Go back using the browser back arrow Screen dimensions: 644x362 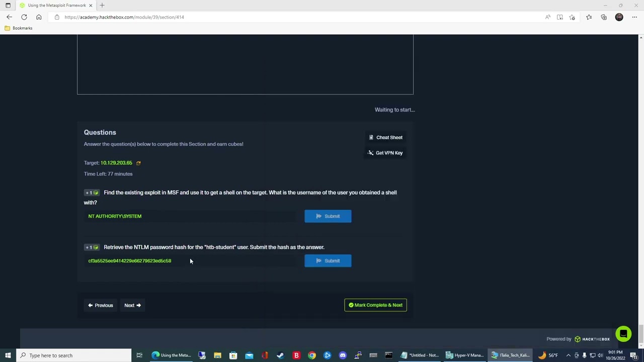pos(9,17)
